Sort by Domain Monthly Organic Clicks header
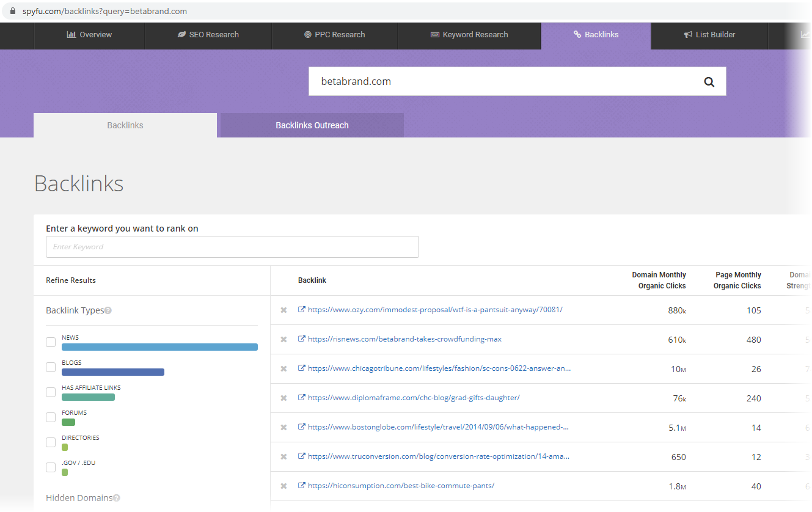 (659, 280)
